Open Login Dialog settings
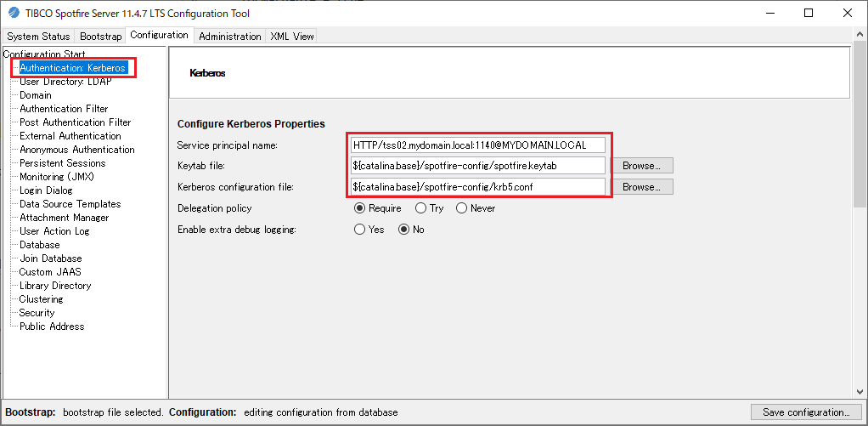Image resolution: width=868 pixels, height=426 pixels. point(46,190)
